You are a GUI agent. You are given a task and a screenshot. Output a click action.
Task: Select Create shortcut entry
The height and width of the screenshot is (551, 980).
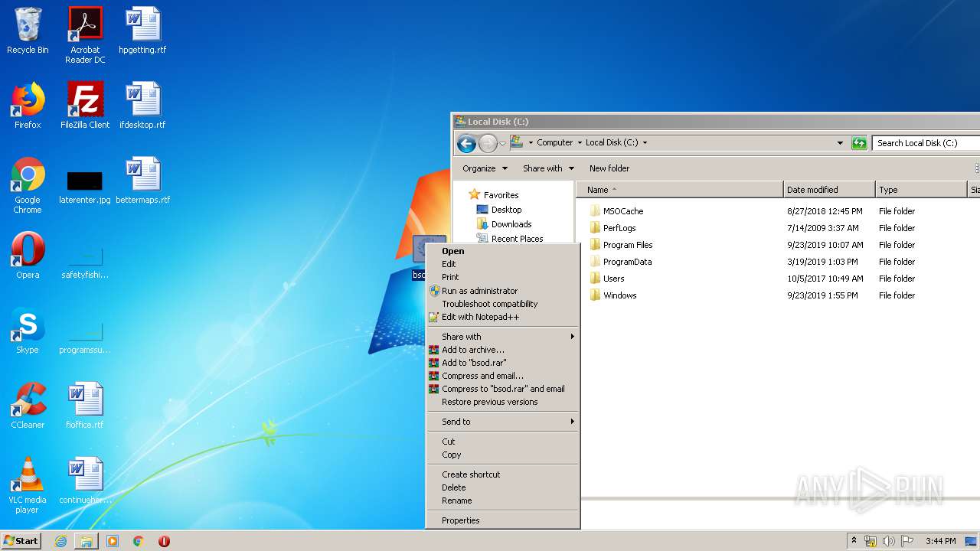(502, 474)
